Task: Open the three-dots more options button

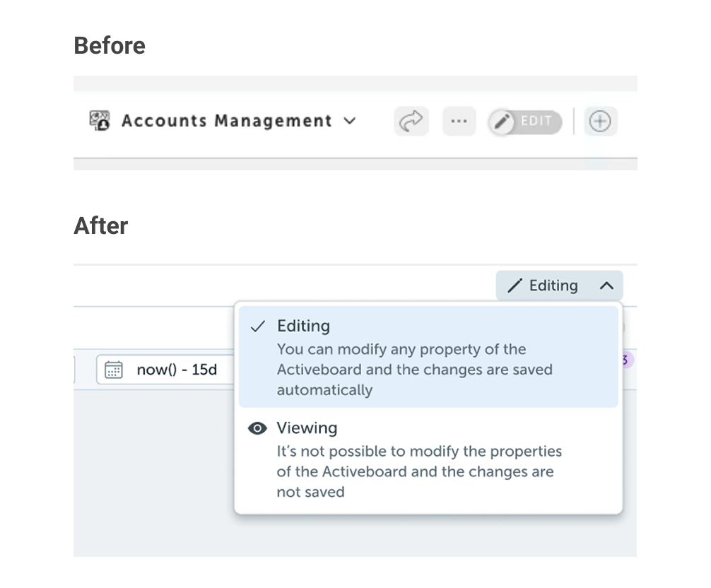Action: click(459, 122)
